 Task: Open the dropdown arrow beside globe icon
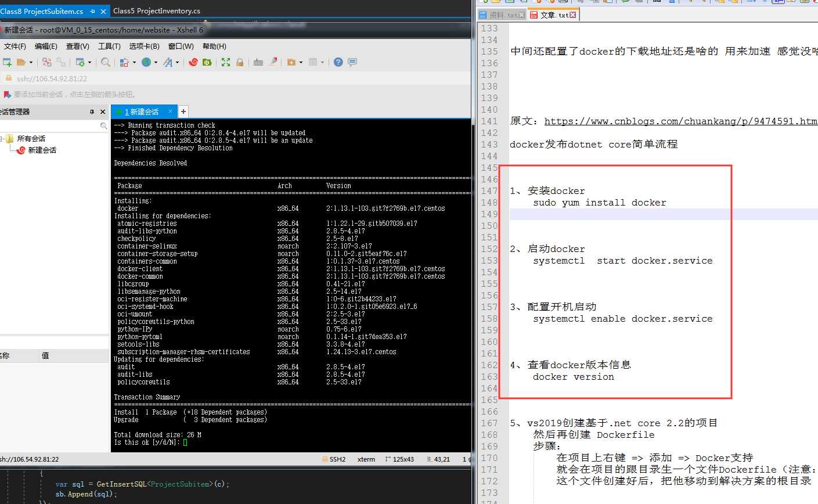pyautogui.click(x=156, y=62)
